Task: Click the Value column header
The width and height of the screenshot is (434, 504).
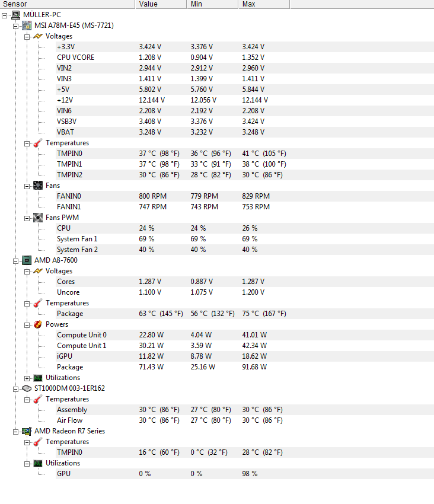Action: tap(161, 4)
